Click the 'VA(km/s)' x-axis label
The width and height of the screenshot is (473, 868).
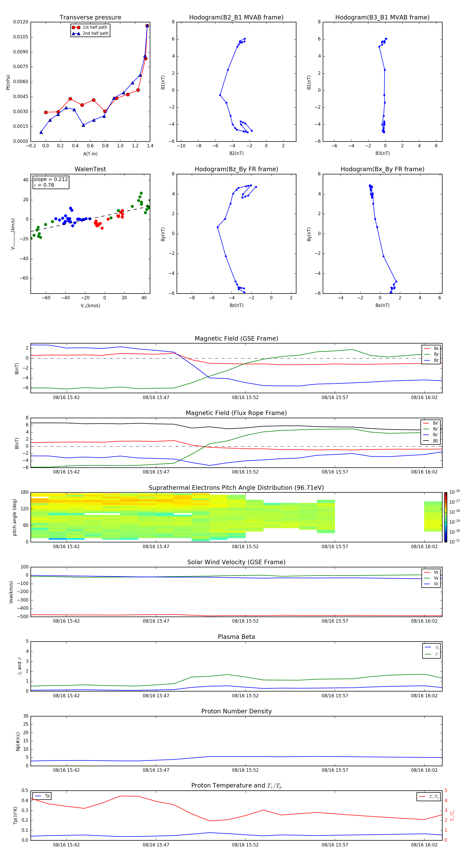point(90,306)
